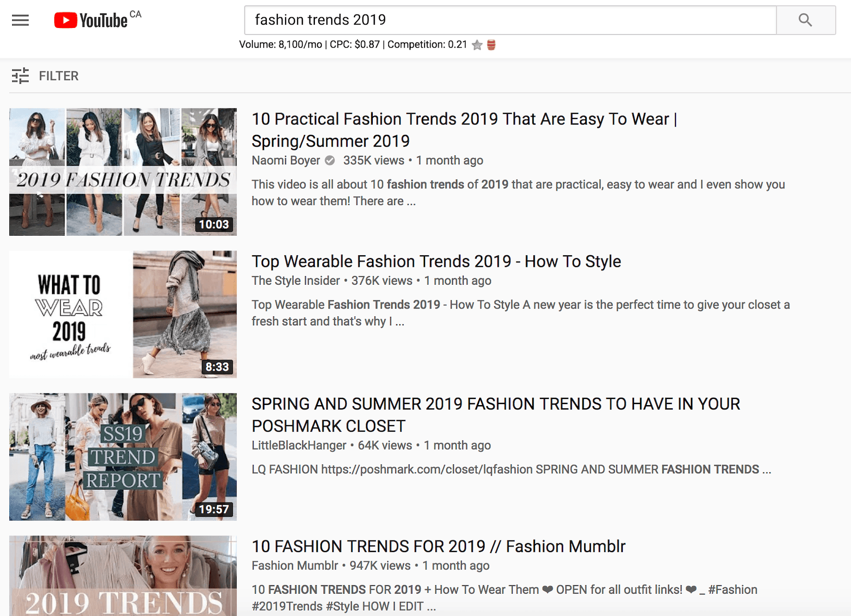Open the hamburger guide menu
Image resolution: width=851 pixels, height=616 pixels.
click(20, 20)
